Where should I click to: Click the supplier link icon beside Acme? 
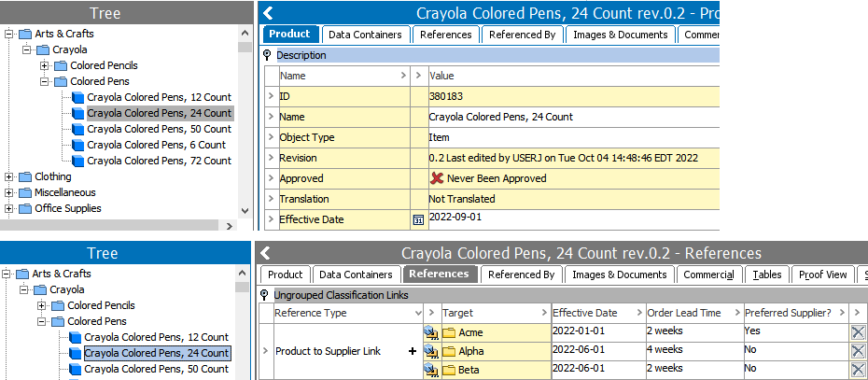tap(432, 332)
